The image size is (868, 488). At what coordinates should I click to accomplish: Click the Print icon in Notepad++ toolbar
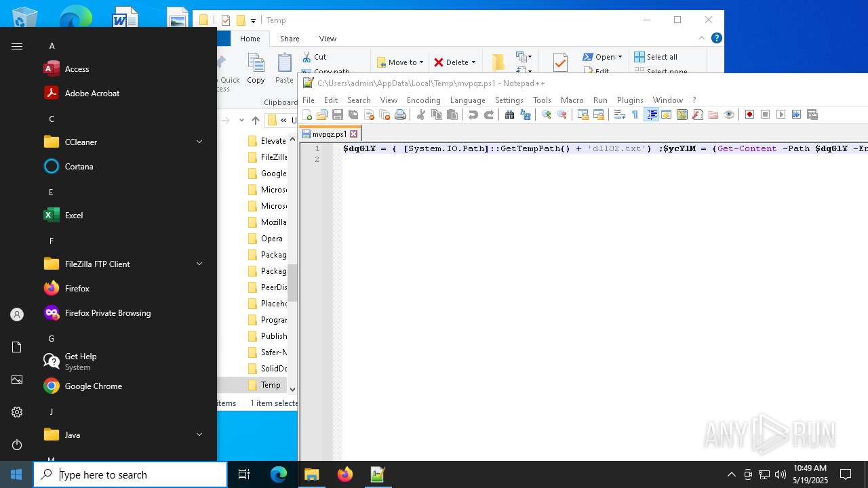[x=400, y=115]
